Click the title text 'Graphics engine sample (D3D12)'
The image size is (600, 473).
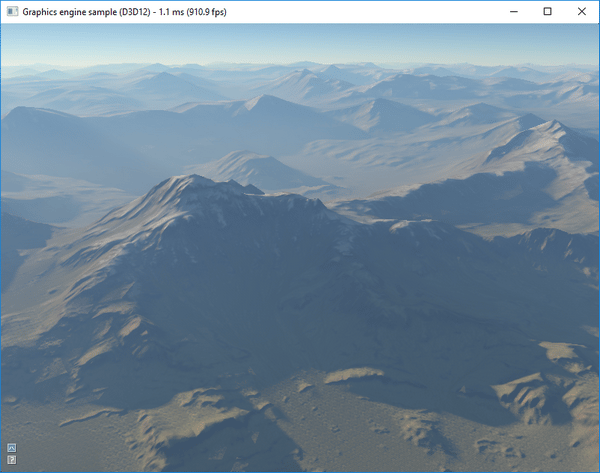coord(86,12)
